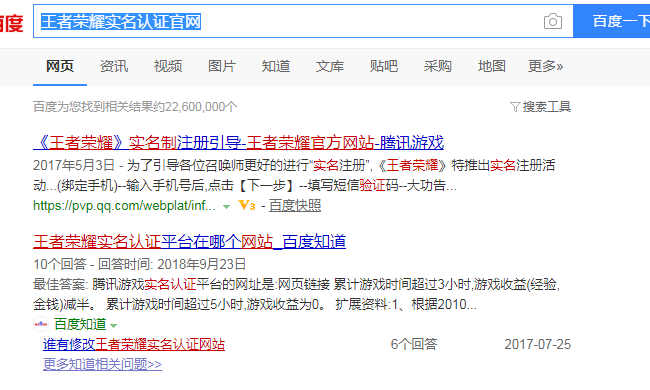
Task: Click the Baidu Zhidao paw logo icon
Action: [x=41, y=324]
